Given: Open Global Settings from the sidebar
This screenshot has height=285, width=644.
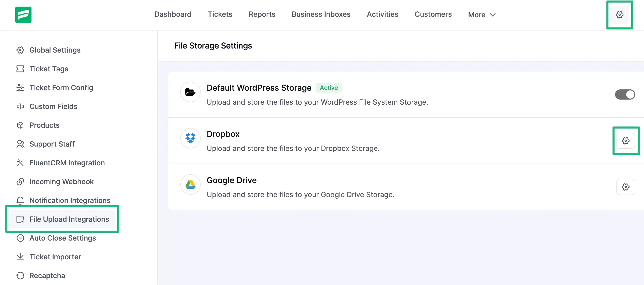Looking at the screenshot, I should point(55,50).
